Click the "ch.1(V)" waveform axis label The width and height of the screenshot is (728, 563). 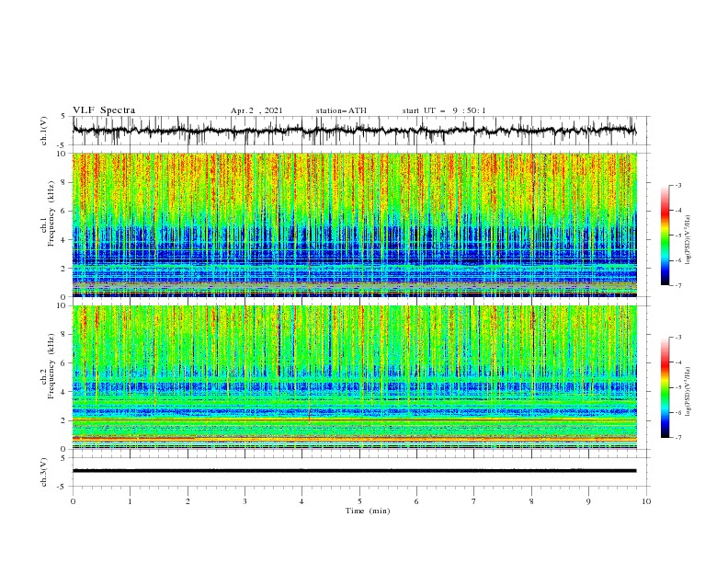44,131
